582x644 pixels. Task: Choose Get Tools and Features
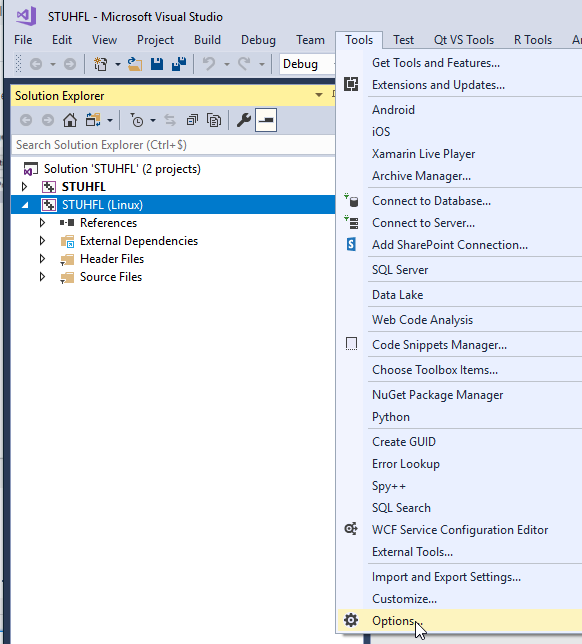436,63
